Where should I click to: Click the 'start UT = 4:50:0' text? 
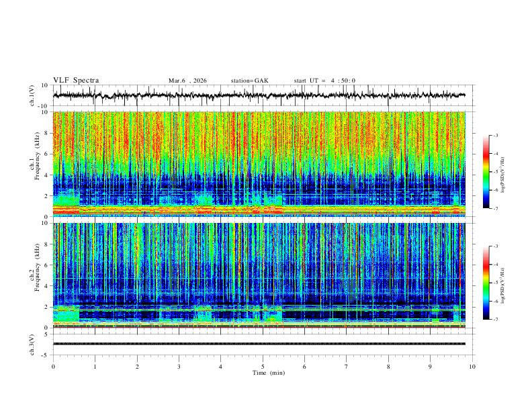324,81
